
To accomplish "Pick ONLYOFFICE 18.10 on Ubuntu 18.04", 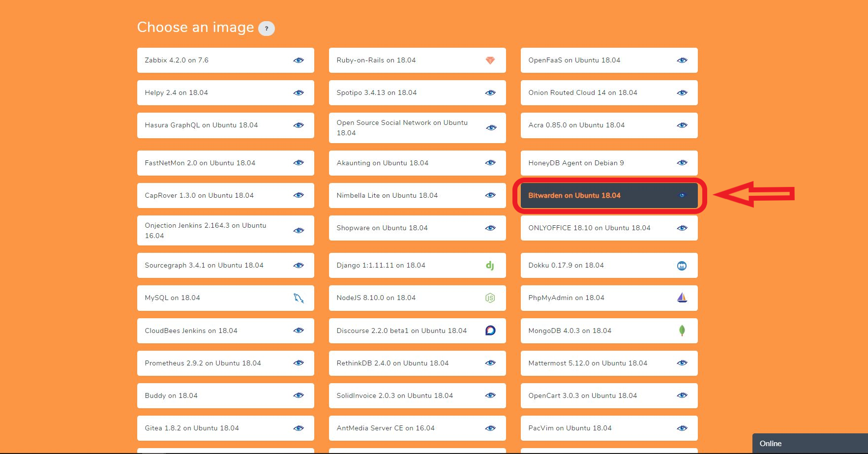I will coord(609,228).
